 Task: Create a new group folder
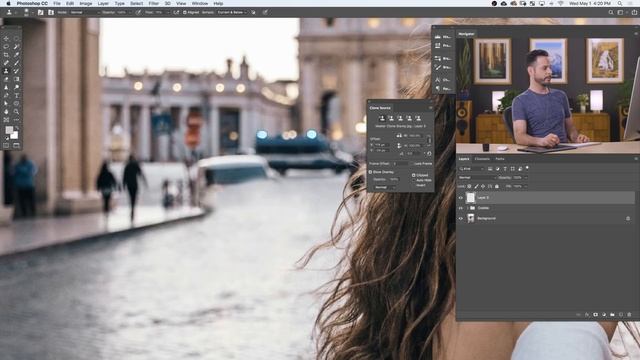tap(612, 315)
